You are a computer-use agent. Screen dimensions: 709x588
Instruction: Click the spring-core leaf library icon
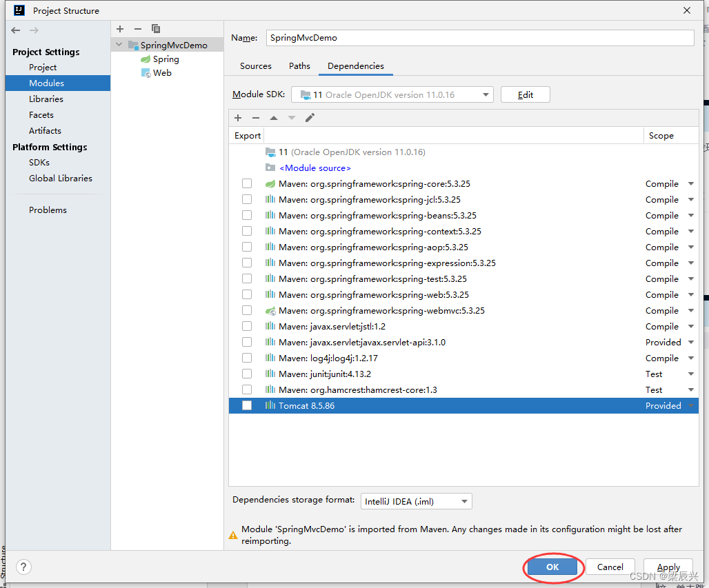point(270,184)
